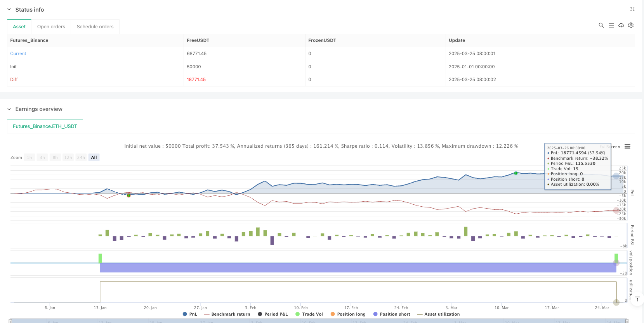Viewport: 644px width, 323px height.
Task: Click the cloud download icon
Action: 621,25
